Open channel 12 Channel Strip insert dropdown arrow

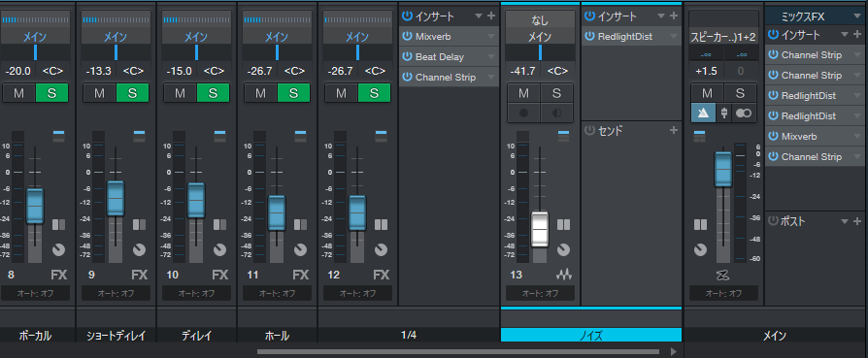point(491,78)
